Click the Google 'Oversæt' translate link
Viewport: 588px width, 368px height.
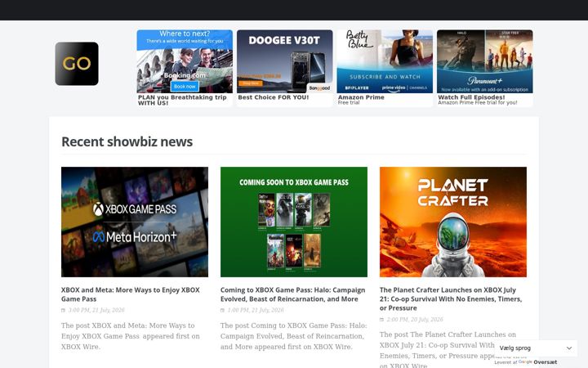coord(546,362)
